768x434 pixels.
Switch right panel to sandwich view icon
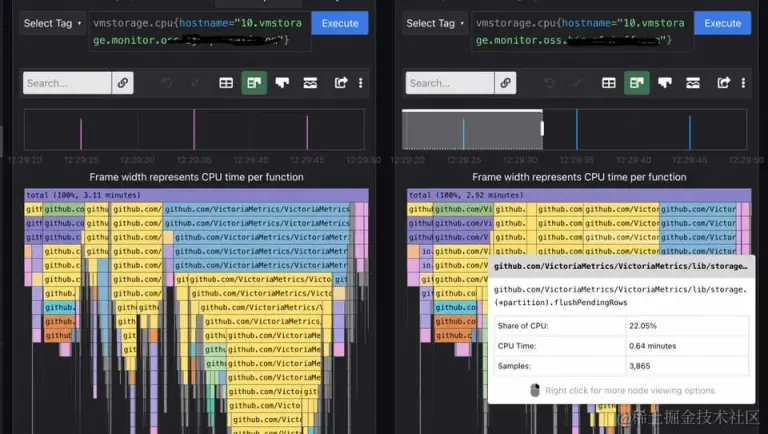point(693,83)
